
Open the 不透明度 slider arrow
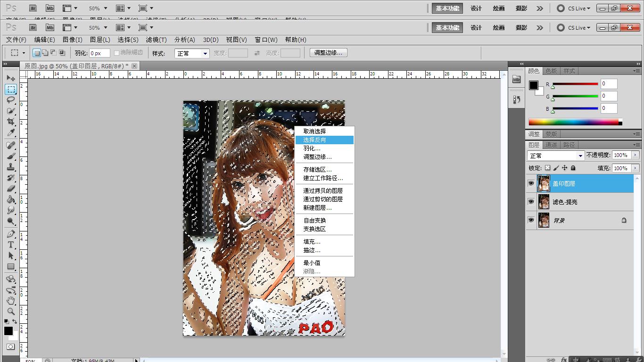coord(636,155)
